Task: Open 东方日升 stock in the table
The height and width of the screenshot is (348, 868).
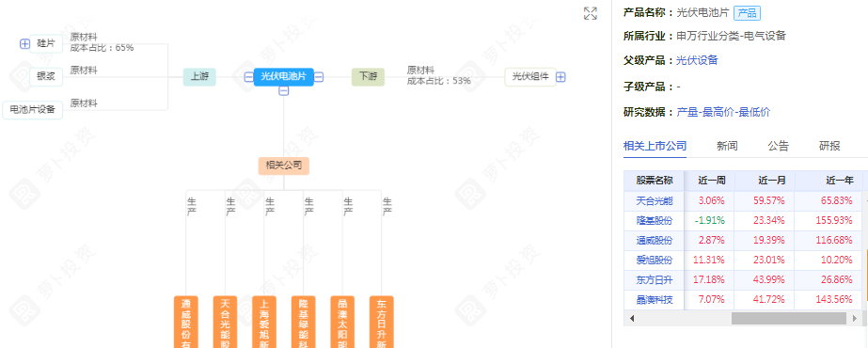Action: click(655, 280)
